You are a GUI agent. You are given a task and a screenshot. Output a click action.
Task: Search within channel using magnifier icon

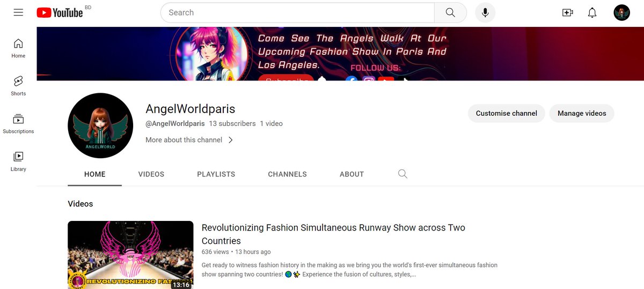pyautogui.click(x=403, y=174)
